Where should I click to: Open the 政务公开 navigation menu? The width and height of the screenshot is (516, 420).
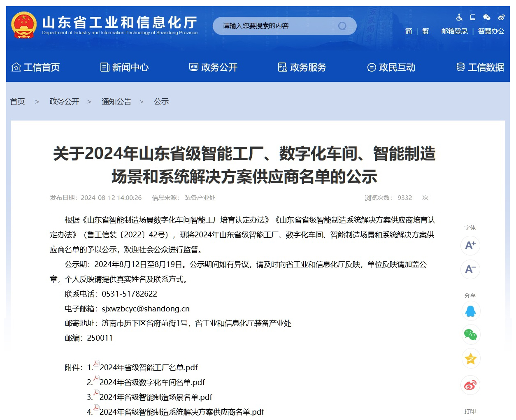pos(214,67)
